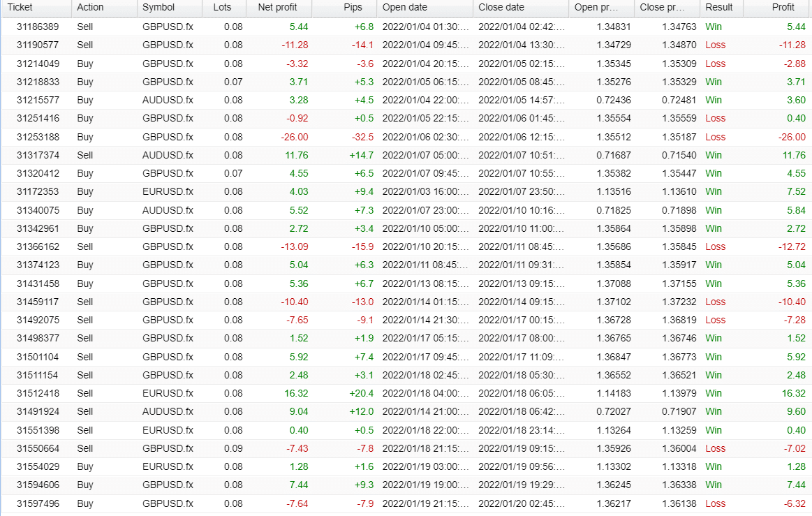The height and width of the screenshot is (516, 812).
Task: Click Loss result in ticket 31366162 row
Action: [x=715, y=246]
